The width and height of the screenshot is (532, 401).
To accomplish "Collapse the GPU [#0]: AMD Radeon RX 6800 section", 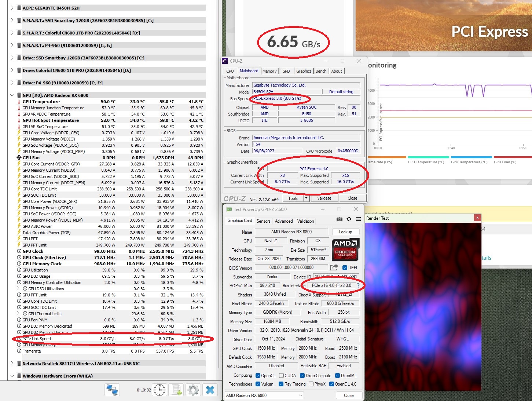I will tap(12, 95).
